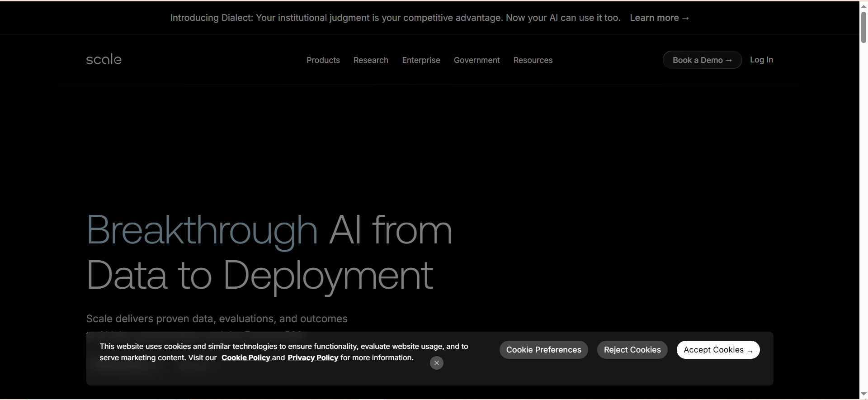Click the Log In link
The width and height of the screenshot is (868, 400).
click(761, 60)
